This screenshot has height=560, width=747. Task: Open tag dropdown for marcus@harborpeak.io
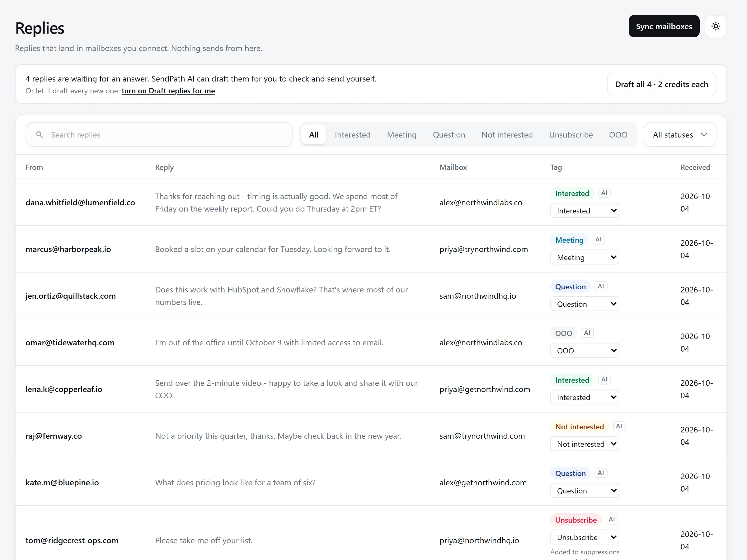(x=584, y=257)
